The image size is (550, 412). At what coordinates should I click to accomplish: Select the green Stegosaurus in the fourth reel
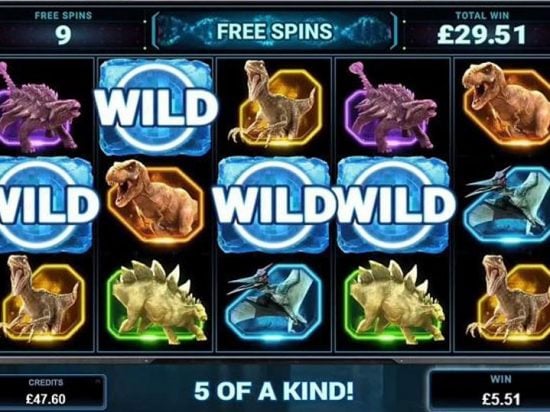395,302
